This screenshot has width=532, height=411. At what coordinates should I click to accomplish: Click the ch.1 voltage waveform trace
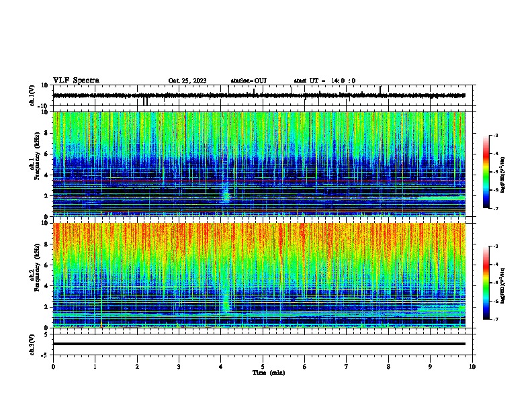tap(259, 95)
